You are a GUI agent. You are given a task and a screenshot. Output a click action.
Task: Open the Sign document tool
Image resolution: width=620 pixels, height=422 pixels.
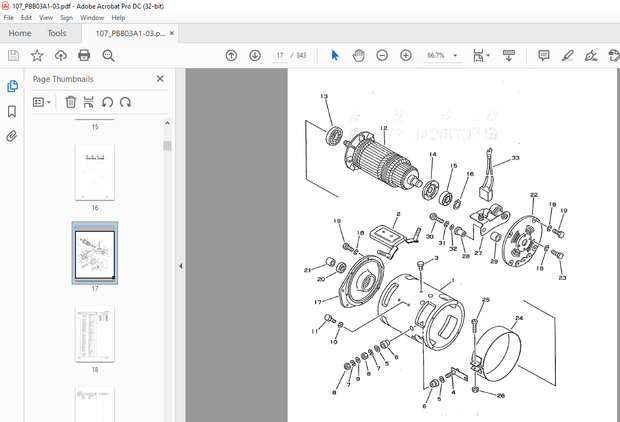(x=591, y=55)
